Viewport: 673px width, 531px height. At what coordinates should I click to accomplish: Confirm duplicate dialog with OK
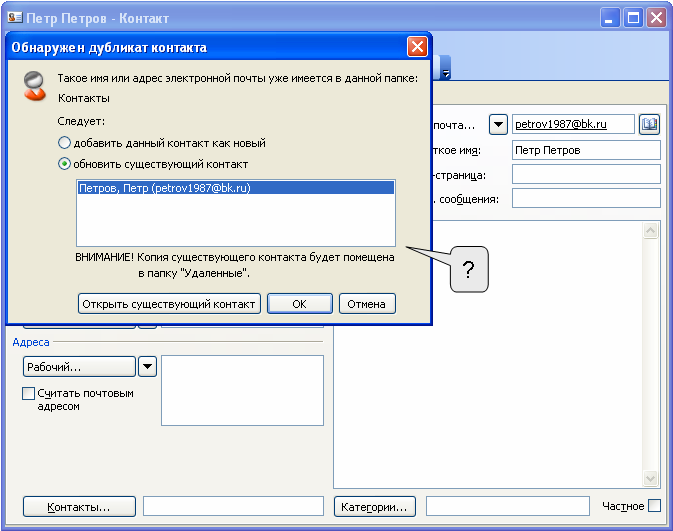[x=300, y=304]
